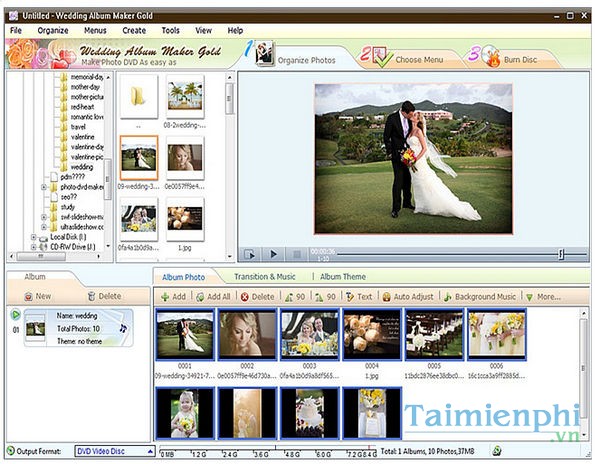Image resolution: width=600 pixels, height=464 pixels.
Task: Click the Auto Adjust button
Action: coord(408,296)
